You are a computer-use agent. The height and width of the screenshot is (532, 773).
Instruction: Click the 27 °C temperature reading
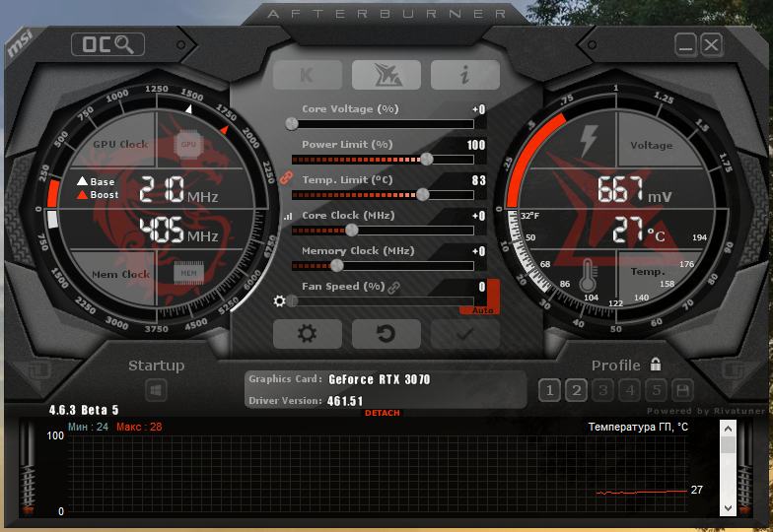(639, 231)
